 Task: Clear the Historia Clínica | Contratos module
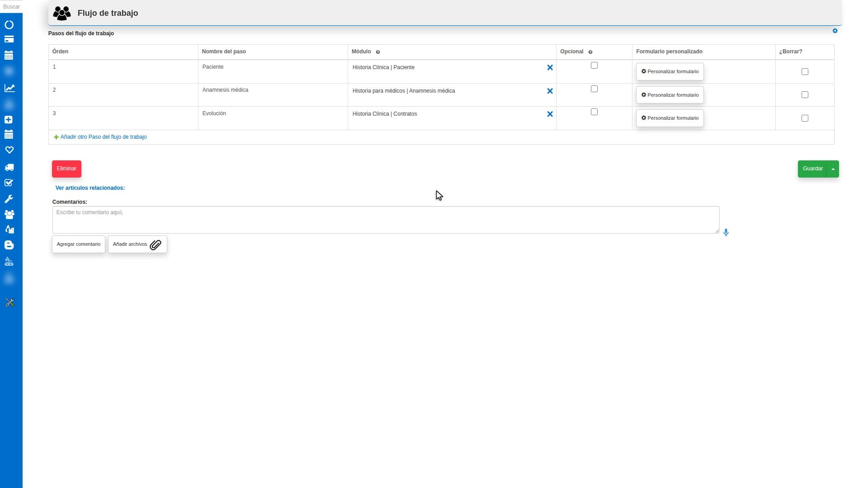[x=550, y=114]
